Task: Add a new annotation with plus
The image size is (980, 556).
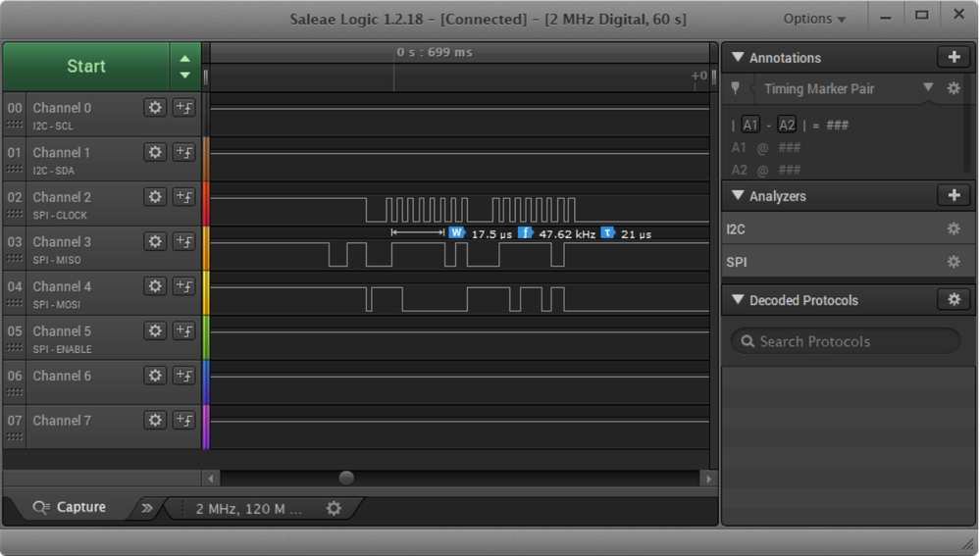Action: [x=954, y=57]
